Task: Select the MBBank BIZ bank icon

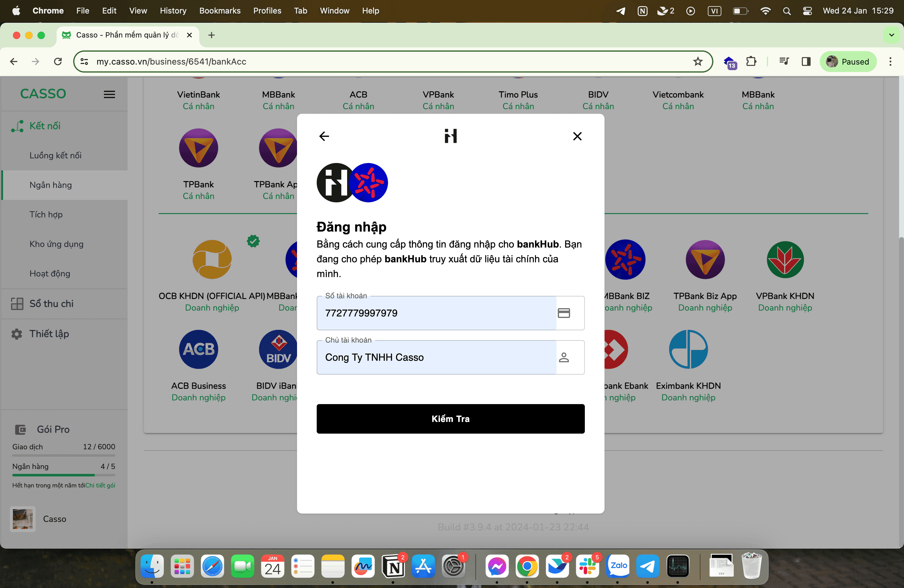Action: click(x=625, y=260)
